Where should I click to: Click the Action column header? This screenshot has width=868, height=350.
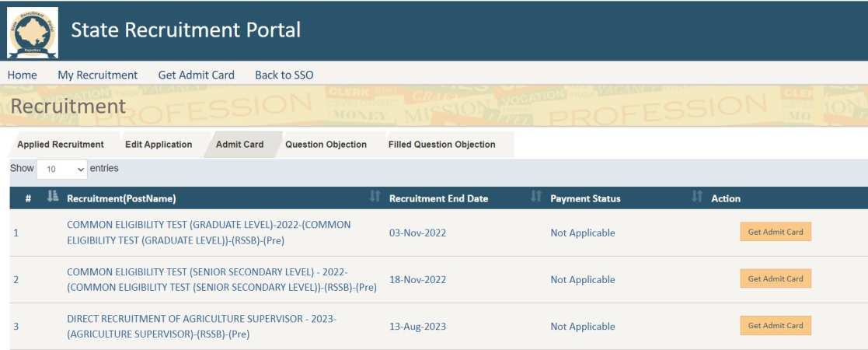coord(726,198)
